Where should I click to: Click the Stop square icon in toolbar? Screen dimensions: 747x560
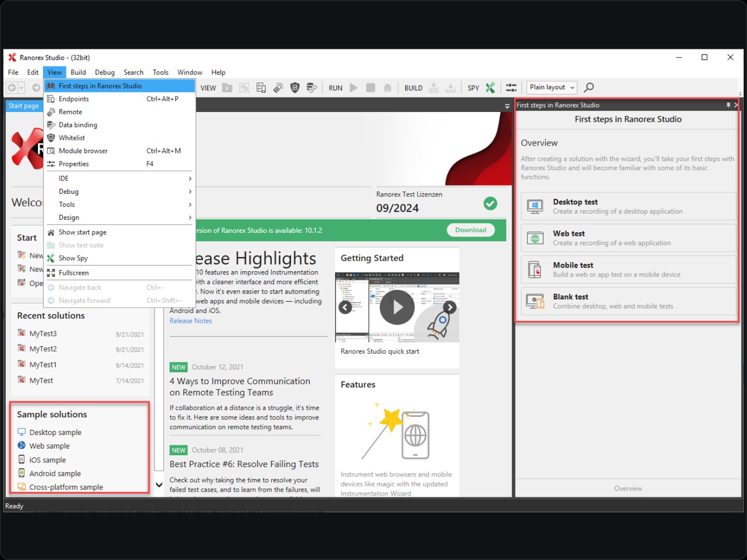pyautogui.click(x=370, y=88)
